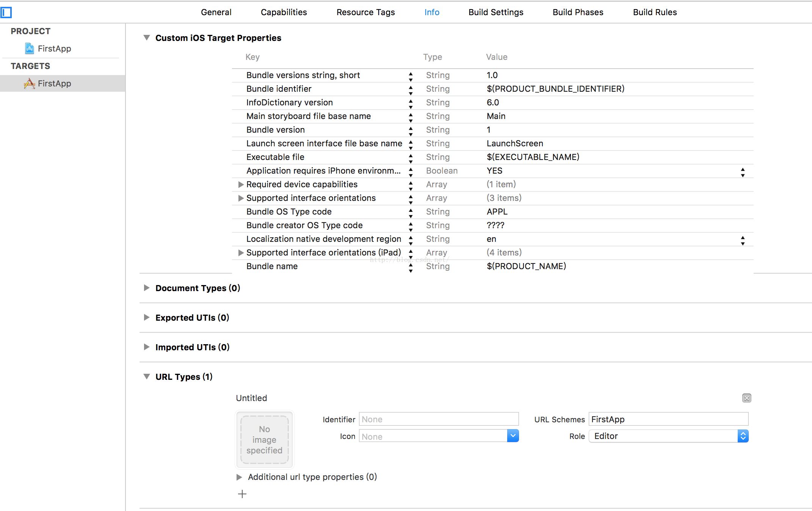812x511 pixels.
Task: Click the Identifier input field
Action: pyautogui.click(x=439, y=419)
